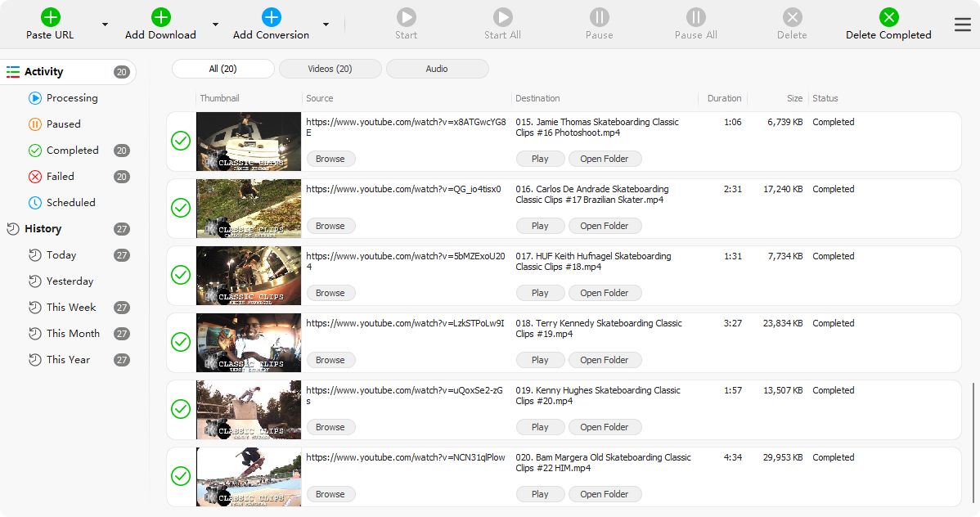The height and width of the screenshot is (517, 980).
Task: Click the Size column header
Action: click(x=795, y=98)
